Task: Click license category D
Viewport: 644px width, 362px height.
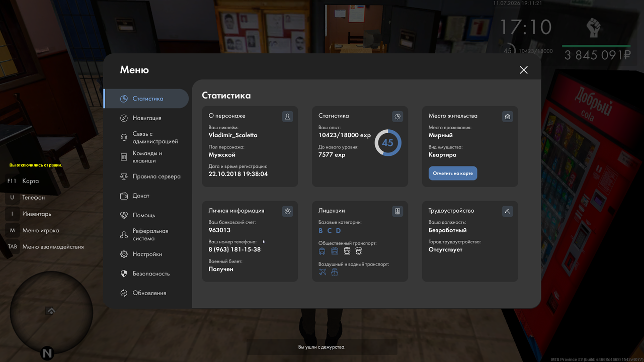Action: [339, 231]
